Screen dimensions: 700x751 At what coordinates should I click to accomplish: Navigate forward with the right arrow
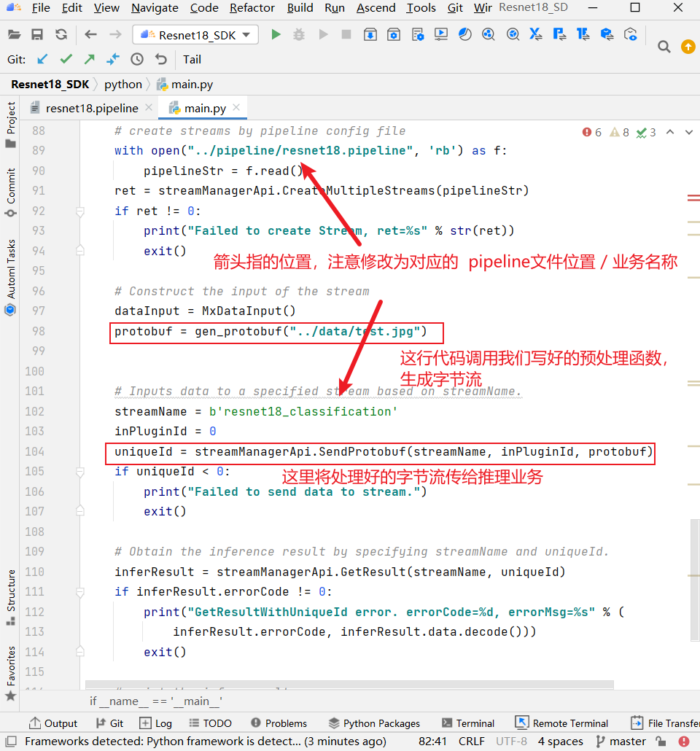pos(115,34)
